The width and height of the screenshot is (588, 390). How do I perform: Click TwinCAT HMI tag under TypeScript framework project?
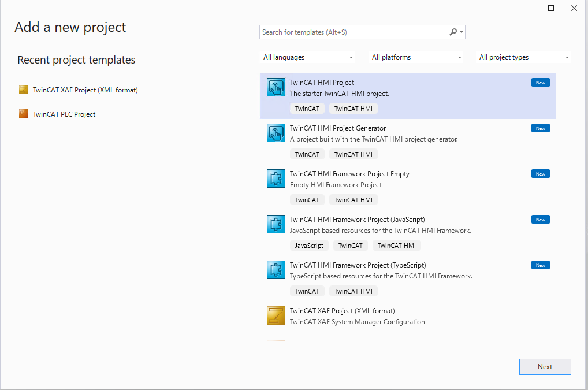353,291
